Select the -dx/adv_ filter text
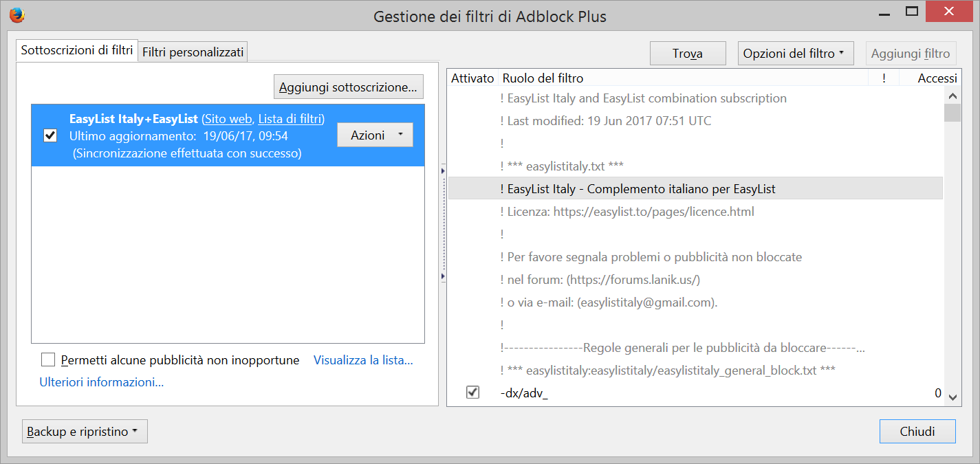The width and height of the screenshot is (980, 464). pos(524,393)
